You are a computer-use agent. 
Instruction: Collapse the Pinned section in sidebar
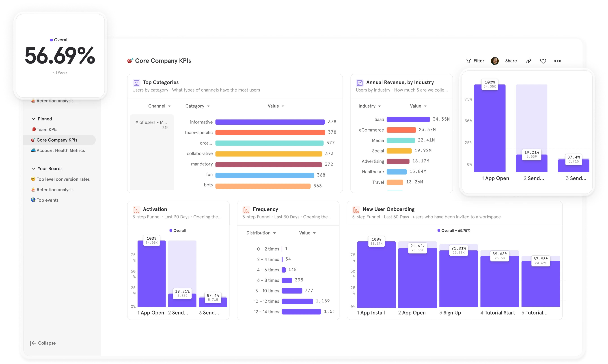click(x=34, y=119)
